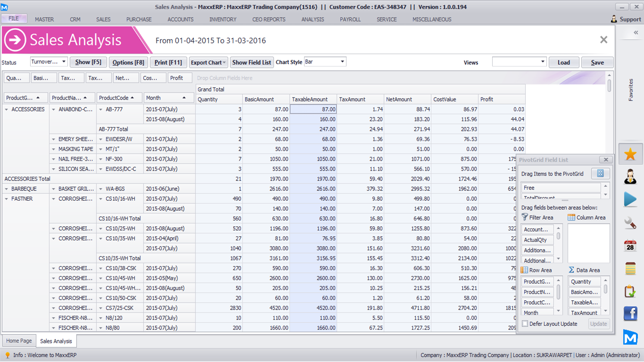Image resolution: width=644 pixels, height=362 pixels.
Task: Enable the Defer Layout Update checkbox
Action: coord(525,324)
